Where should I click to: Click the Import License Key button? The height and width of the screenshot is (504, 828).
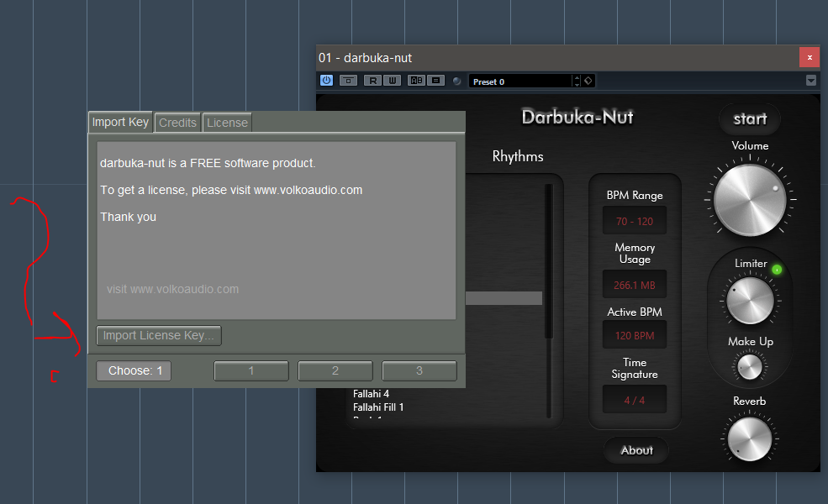158,336
